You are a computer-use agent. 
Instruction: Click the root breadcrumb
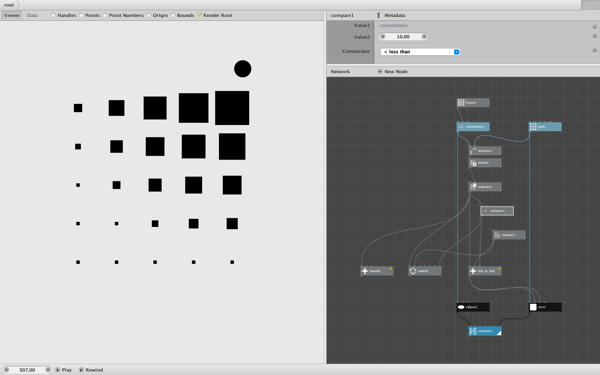pos(9,5)
